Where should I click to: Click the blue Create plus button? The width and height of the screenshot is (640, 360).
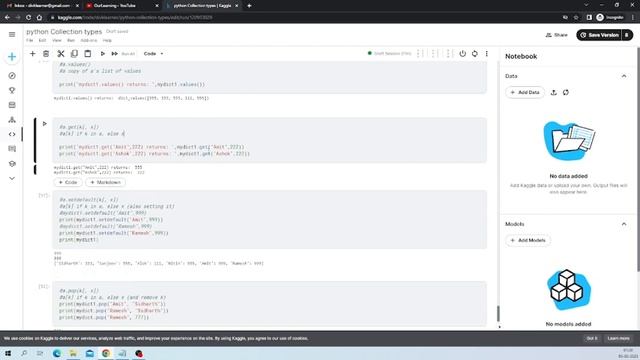12,57
